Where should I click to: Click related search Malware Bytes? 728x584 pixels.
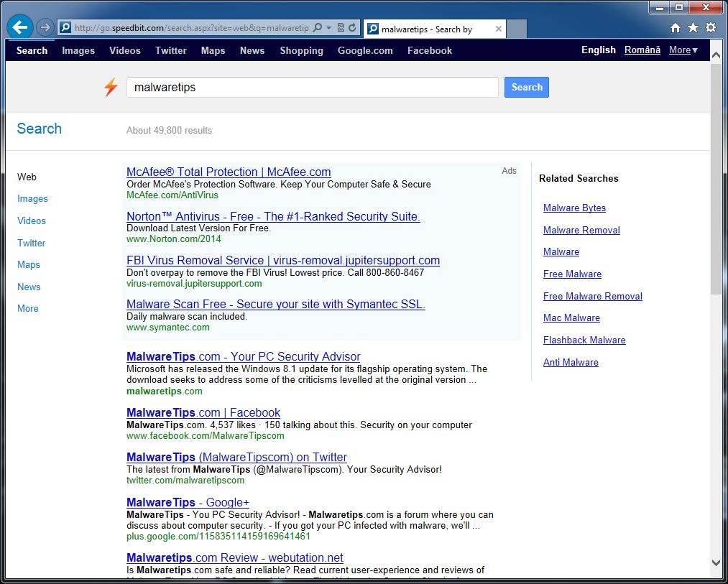(x=574, y=208)
